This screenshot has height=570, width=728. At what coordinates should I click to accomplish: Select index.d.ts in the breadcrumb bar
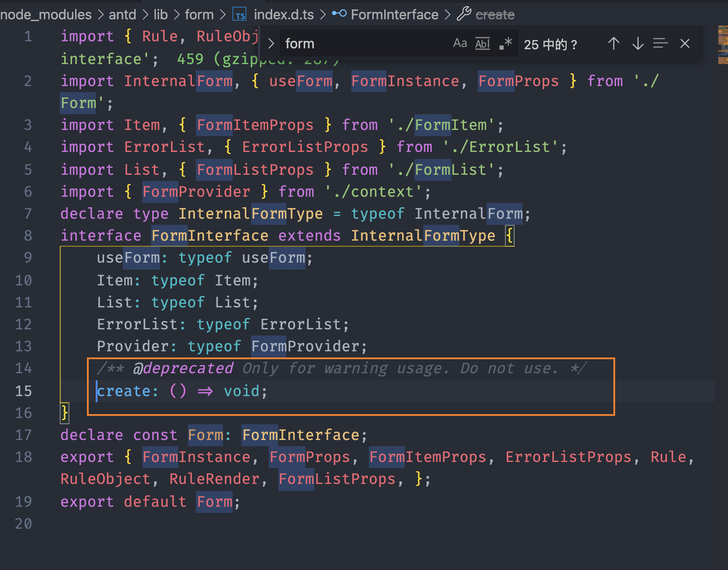pos(283,14)
